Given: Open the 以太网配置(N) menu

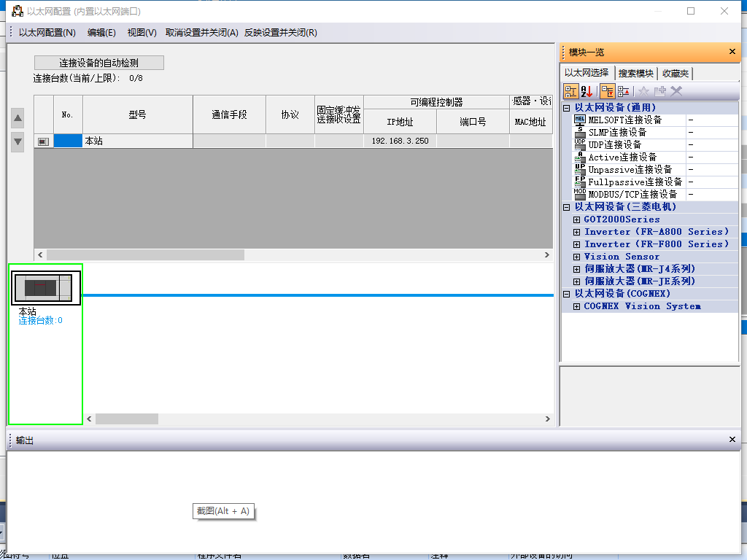Looking at the screenshot, I should (47, 33).
